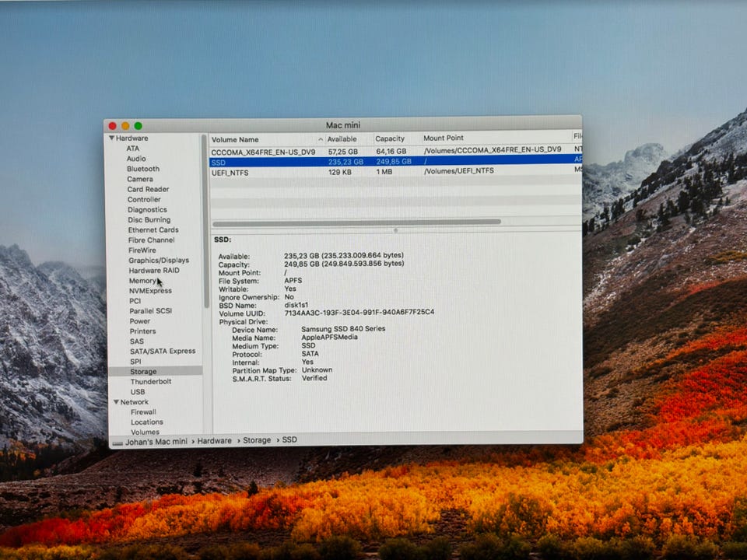Click the Samsung SSD 840 Series device name

[343, 328]
